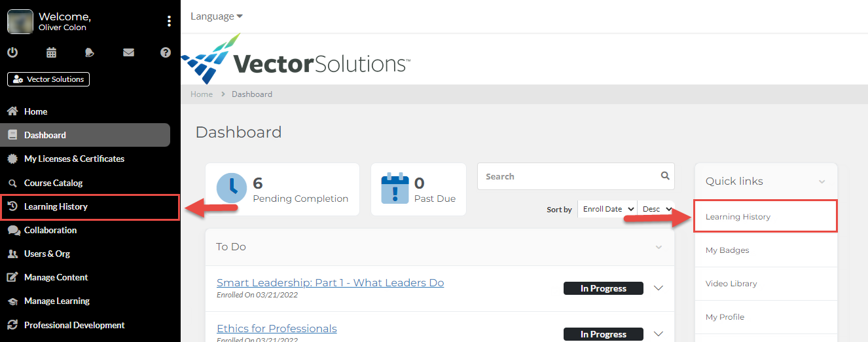Collapse the Quick links panel
The height and width of the screenshot is (342, 868).
pos(822,181)
